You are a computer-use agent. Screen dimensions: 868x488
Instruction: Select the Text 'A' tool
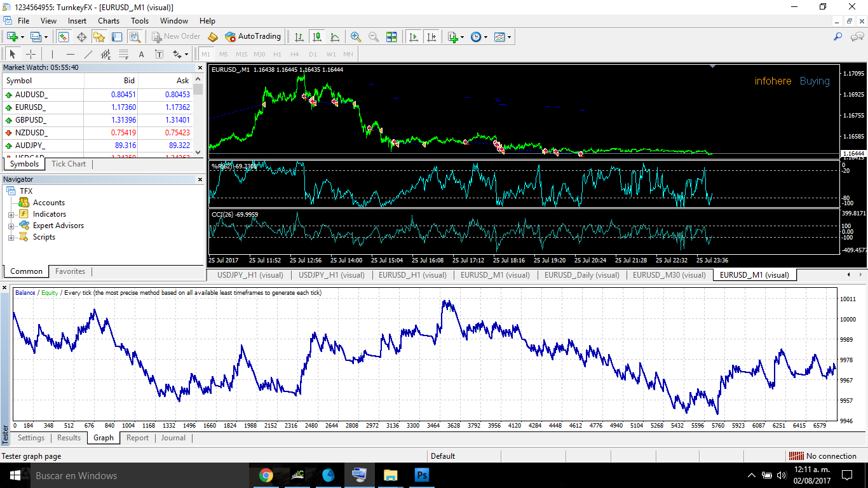[x=141, y=54]
